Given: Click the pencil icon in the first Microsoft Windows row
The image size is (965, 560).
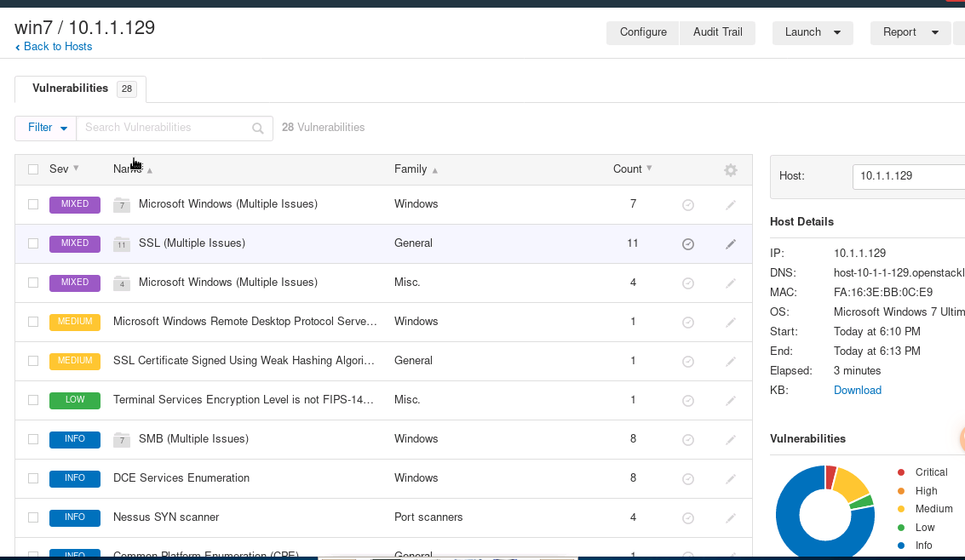Looking at the screenshot, I should (x=730, y=205).
